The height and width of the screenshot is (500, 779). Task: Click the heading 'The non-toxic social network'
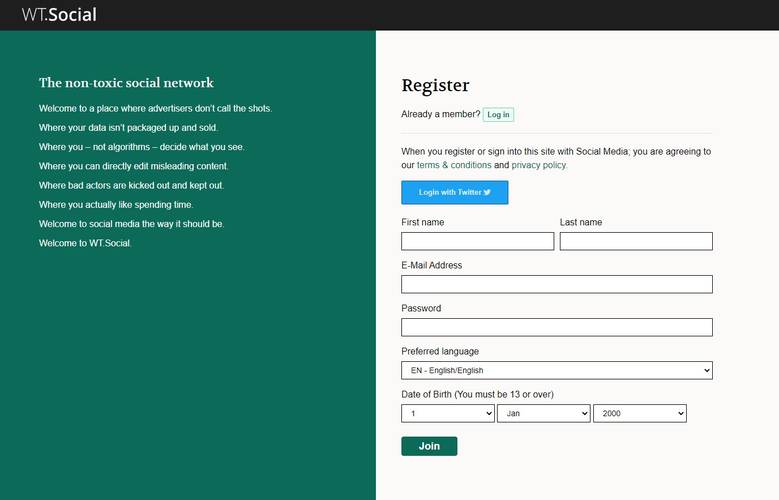point(126,83)
